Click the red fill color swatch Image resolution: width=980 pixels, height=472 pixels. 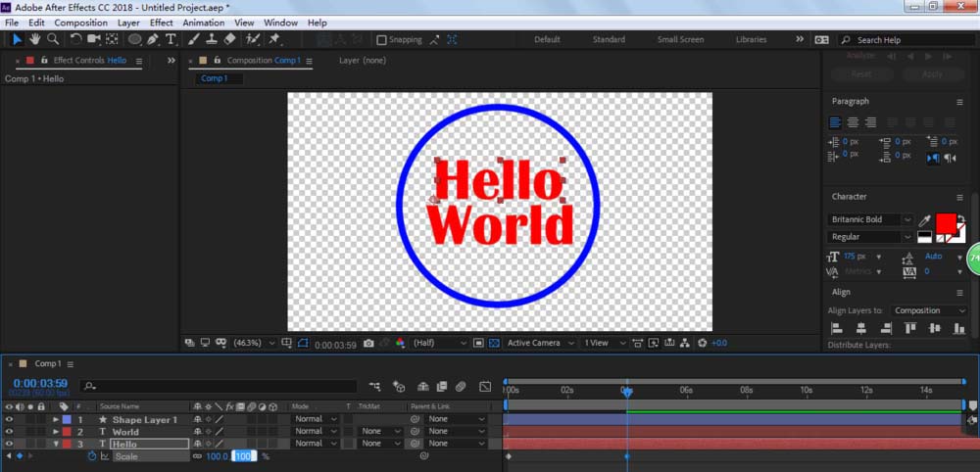point(946,222)
